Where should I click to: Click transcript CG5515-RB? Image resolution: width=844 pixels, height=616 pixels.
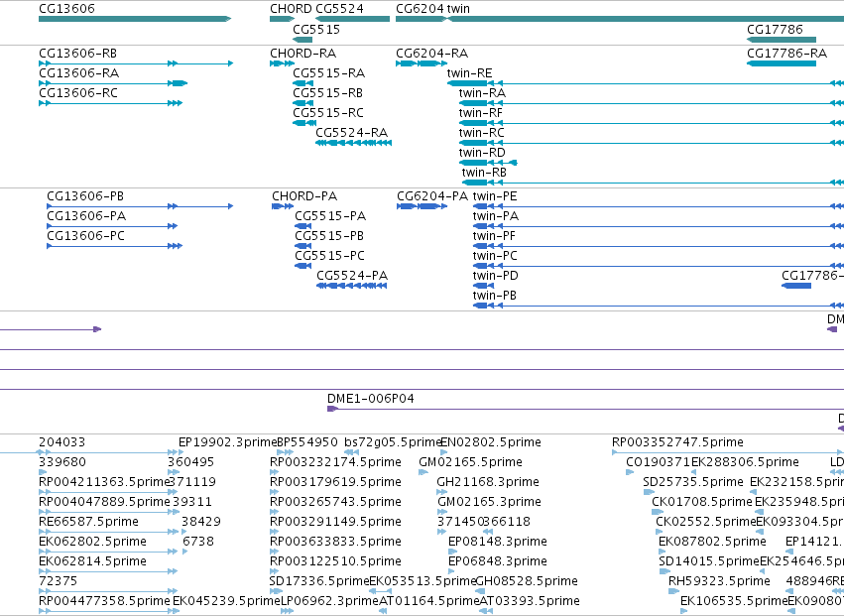328,93
